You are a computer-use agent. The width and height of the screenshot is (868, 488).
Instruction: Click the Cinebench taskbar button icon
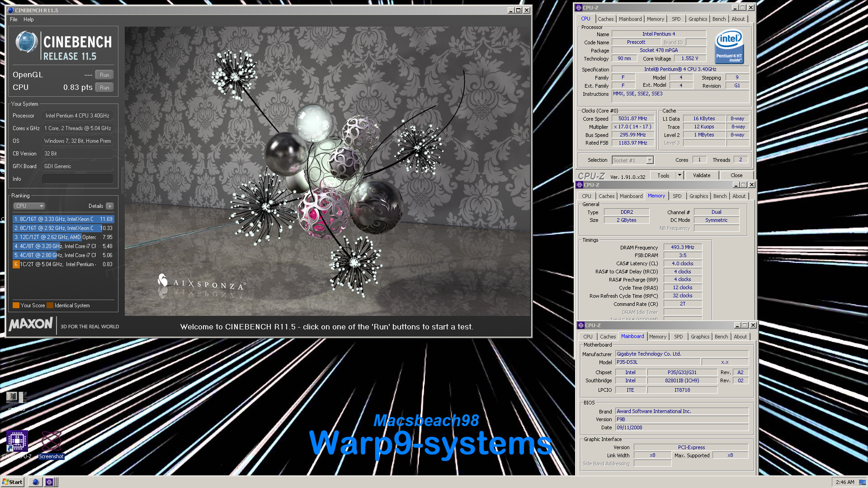[x=36, y=482]
